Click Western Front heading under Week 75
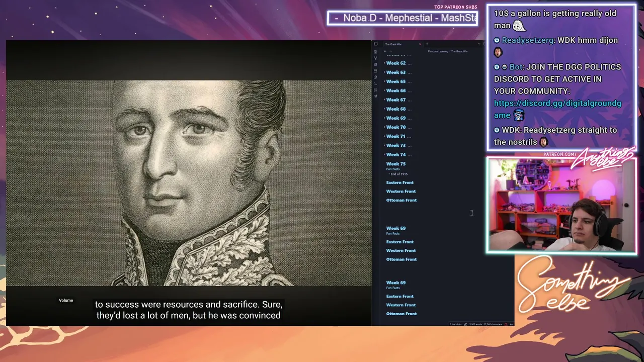This screenshot has width=644, height=362. click(x=401, y=191)
